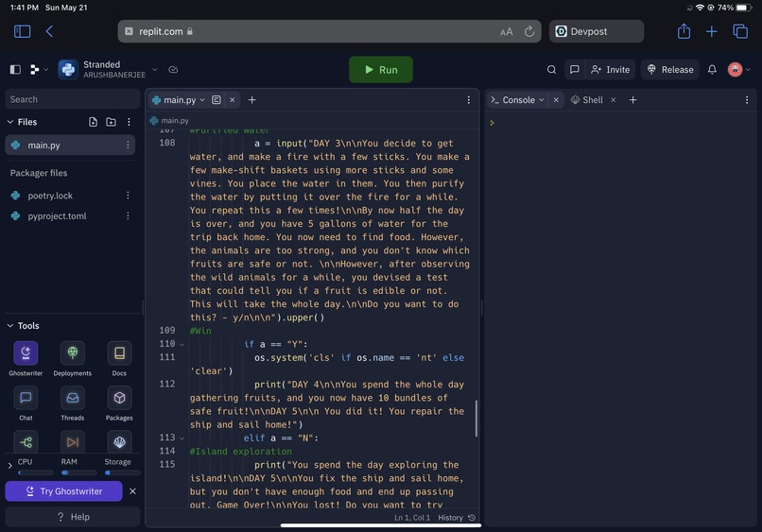Open file History
The width and height of the screenshot is (762, 532).
[x=457, y=518]
